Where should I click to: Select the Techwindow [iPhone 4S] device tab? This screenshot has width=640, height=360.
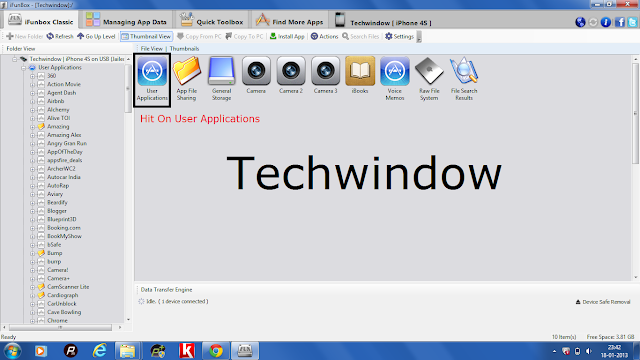click(x=383, y=21)
